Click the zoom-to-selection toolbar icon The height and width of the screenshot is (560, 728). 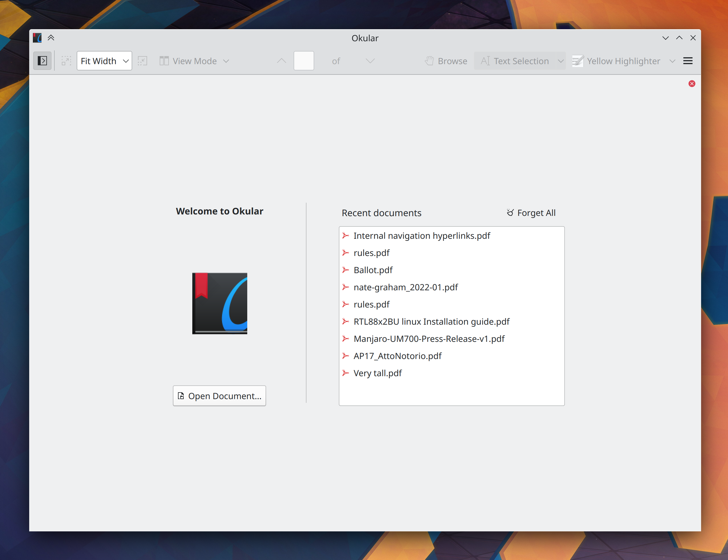tap(66, 61)
